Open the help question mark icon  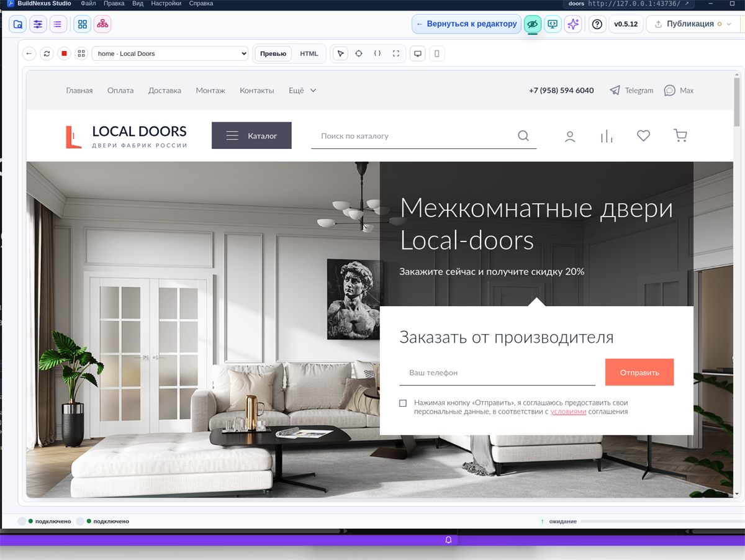point(597,24)
